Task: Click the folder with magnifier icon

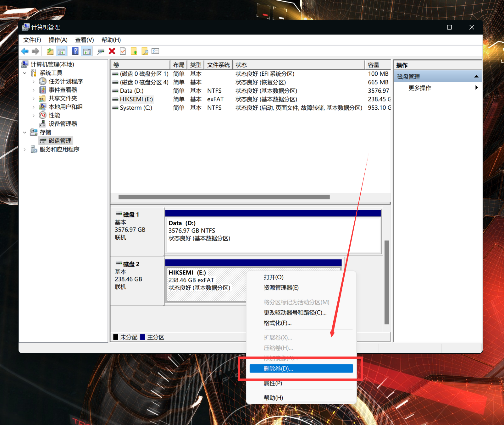Action: click(145, 51)
